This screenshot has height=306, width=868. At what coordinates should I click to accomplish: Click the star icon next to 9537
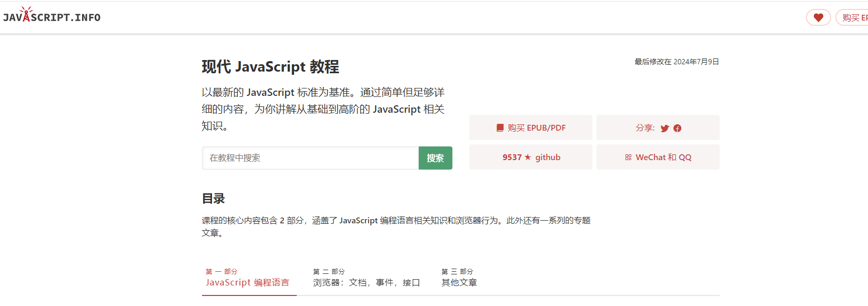(x=528, y=157)
